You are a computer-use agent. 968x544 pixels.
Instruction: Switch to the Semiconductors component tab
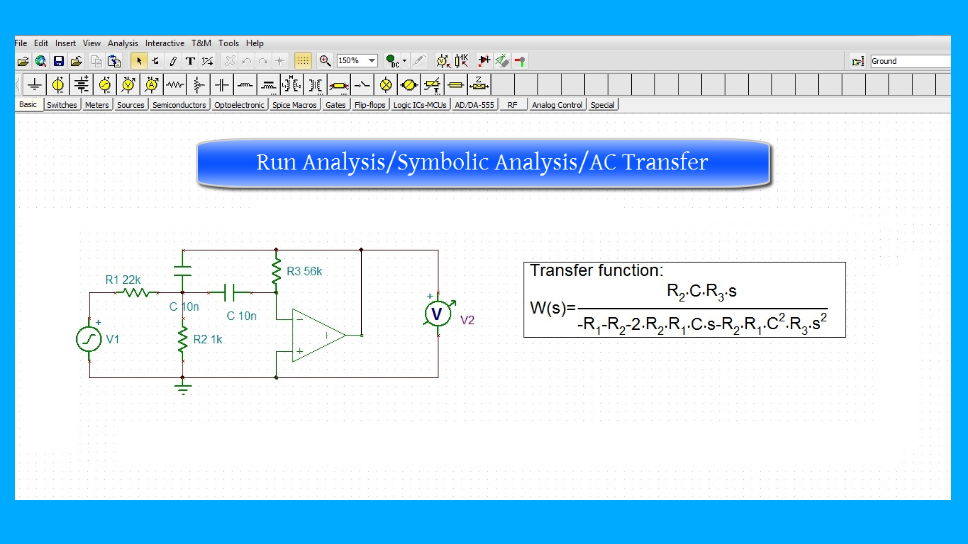179,105
